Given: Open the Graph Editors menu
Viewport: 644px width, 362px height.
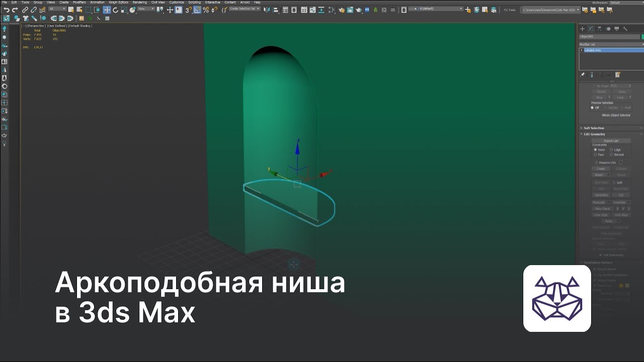Looking at the screenshot, I should tap(119, 2).
